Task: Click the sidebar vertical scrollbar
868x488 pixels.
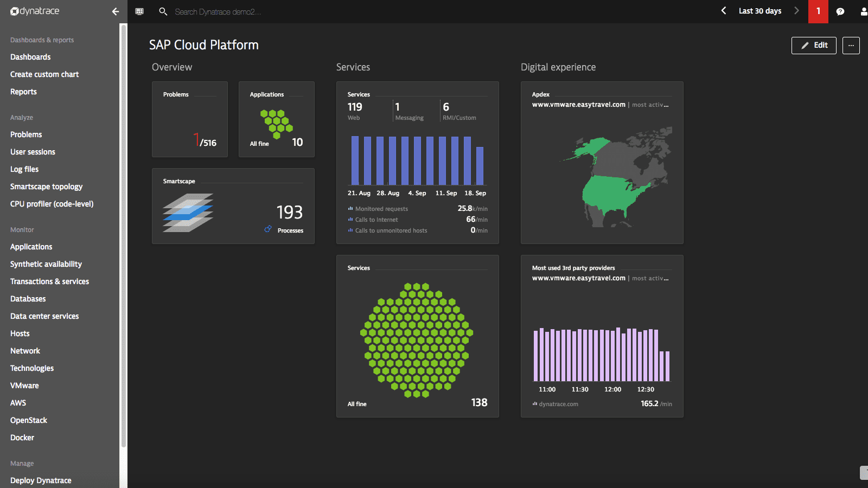Action: [x=124, y=236]
